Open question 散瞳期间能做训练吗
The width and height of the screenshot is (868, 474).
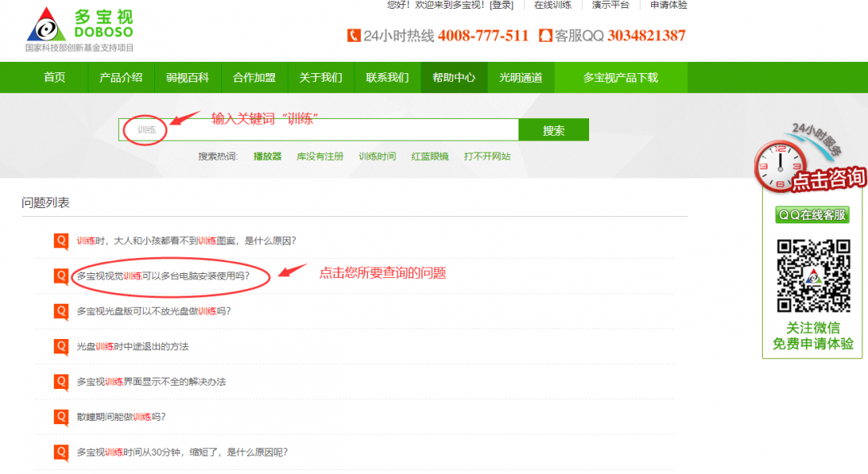pos(121,417)
